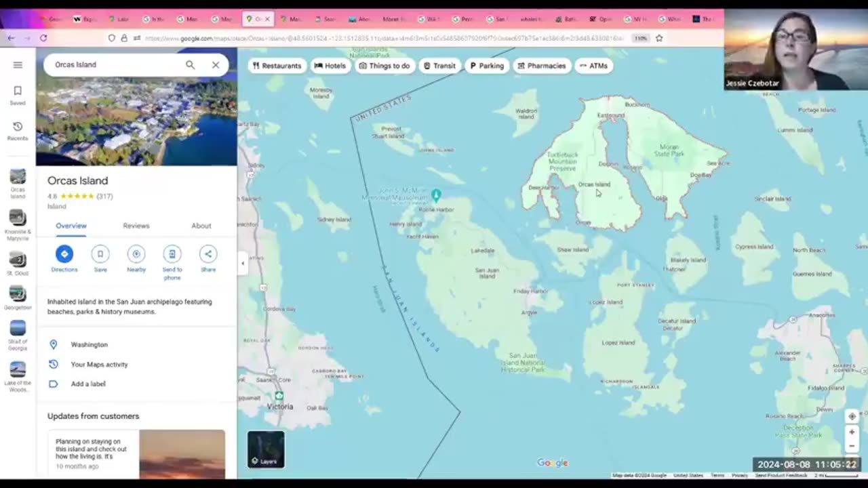The image size is (868, 488).
Task: Click Your Maps activity link
Action: pos(99,365)
